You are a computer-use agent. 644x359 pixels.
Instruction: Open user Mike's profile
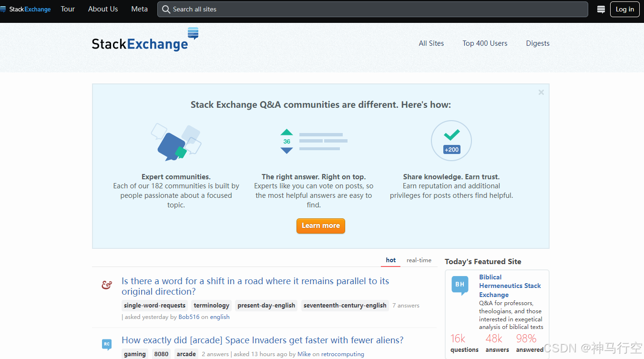pos(304,354)
